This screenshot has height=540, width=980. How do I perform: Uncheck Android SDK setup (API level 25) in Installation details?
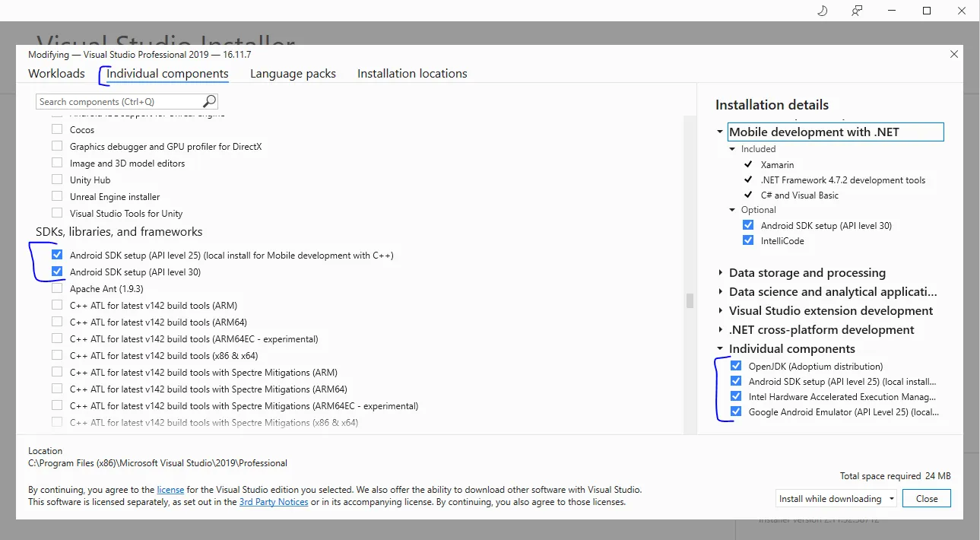point(736,382)
